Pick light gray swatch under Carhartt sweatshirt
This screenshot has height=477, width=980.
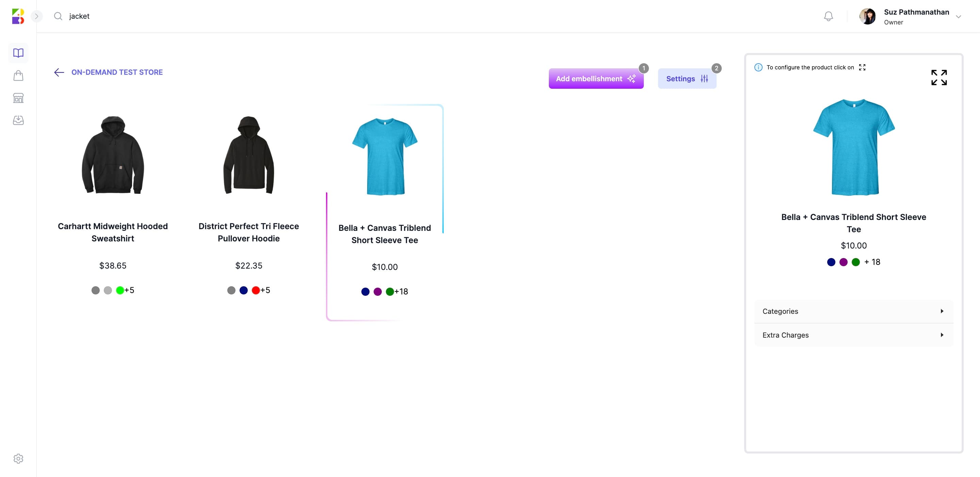(108, 290)
